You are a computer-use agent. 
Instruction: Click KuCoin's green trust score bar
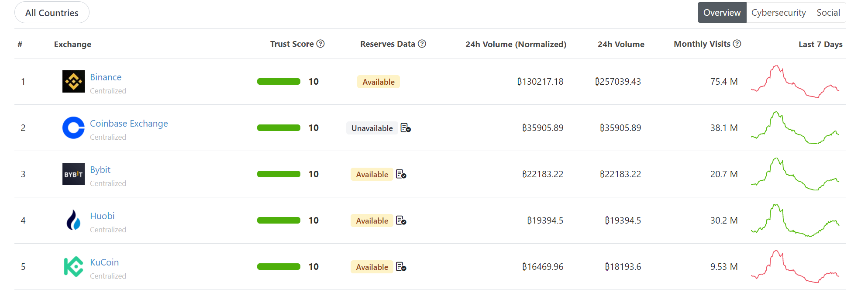(x=279, y=267)
